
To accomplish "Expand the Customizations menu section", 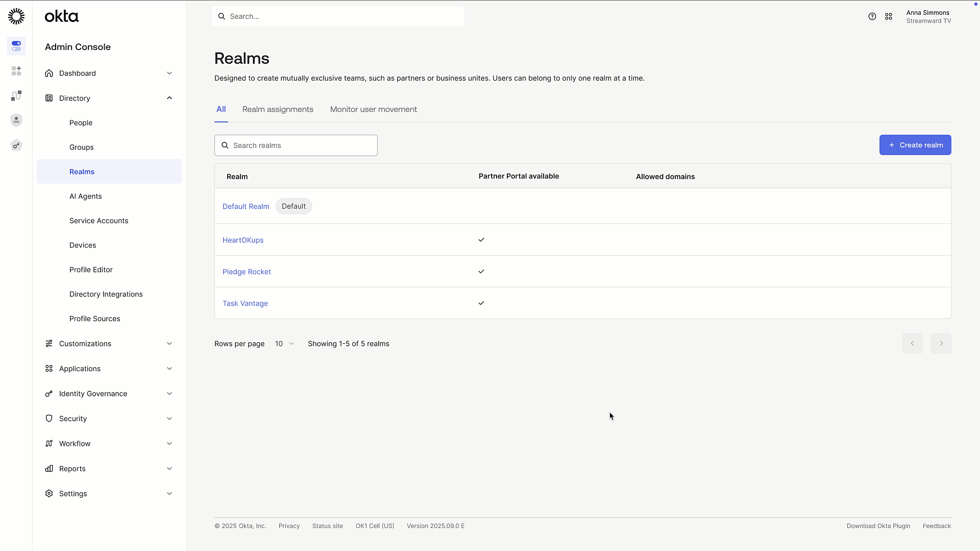I will tap(169, 343).
